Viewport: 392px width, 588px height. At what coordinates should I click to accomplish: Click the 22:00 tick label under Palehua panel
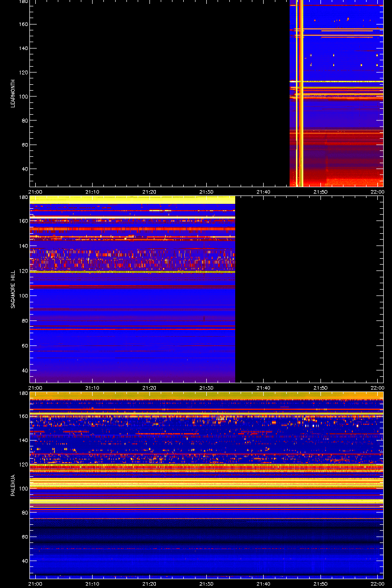point(377,584)
